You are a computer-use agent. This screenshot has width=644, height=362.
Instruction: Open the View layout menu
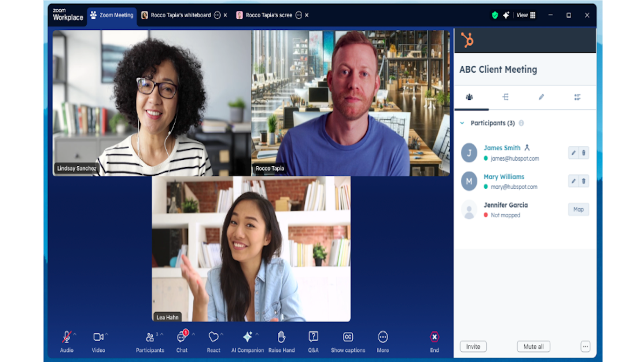[526, 15]
